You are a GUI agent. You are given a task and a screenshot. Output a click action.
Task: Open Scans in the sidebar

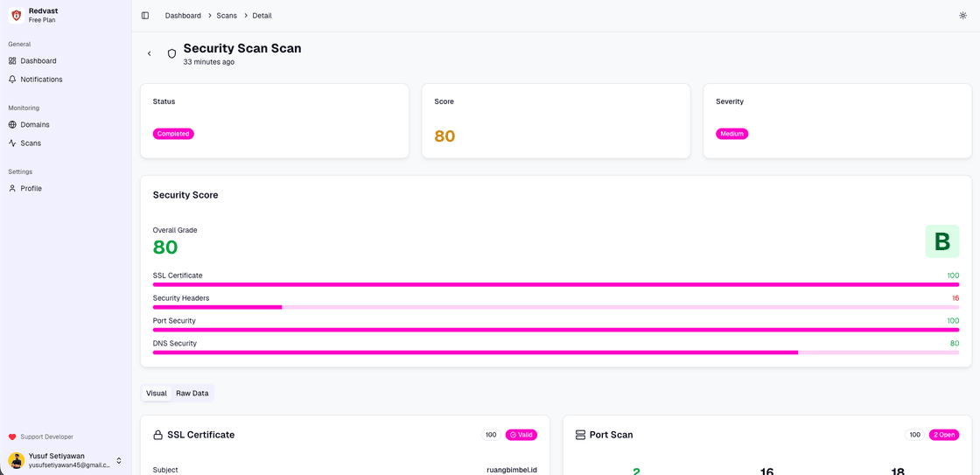coord(31,143)
